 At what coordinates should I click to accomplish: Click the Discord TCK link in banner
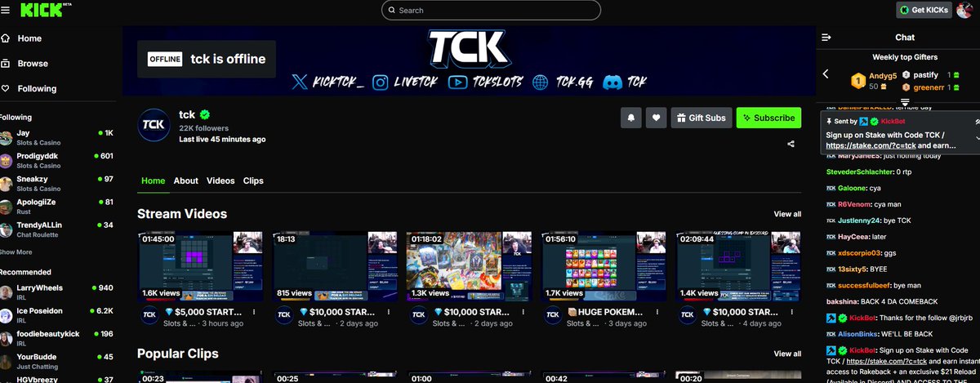coord(626,82)
